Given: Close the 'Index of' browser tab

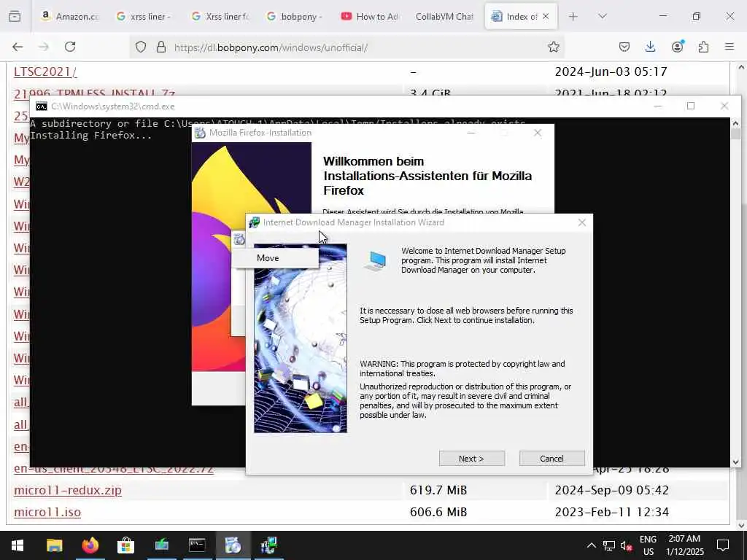Looking at the screenshot, I should click(546, 16).
